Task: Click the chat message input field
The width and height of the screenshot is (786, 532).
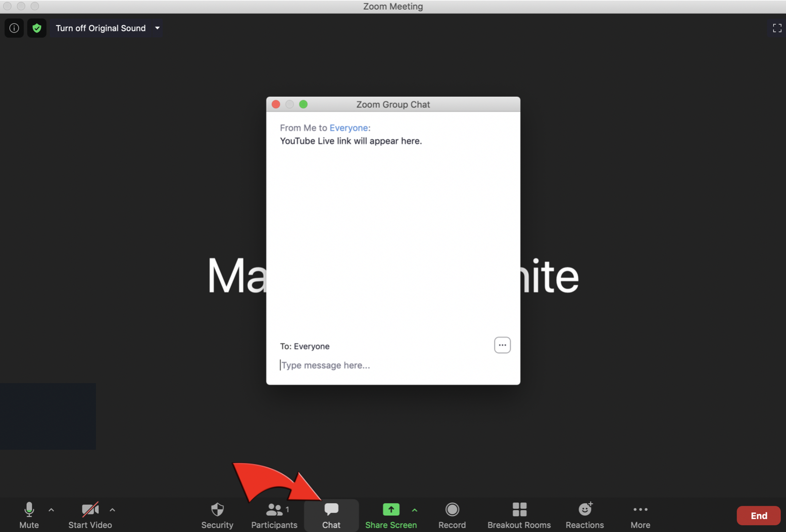Action: 393,365
